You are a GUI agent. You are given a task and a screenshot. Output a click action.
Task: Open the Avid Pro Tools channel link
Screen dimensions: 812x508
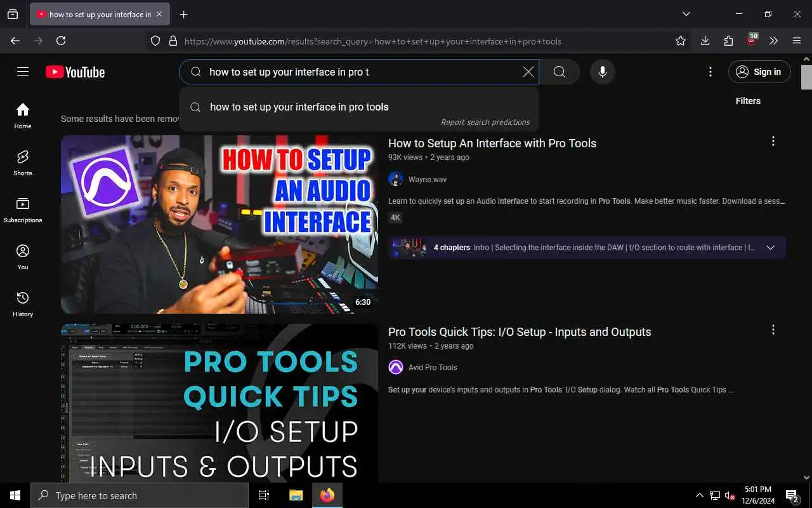[433, 368]
